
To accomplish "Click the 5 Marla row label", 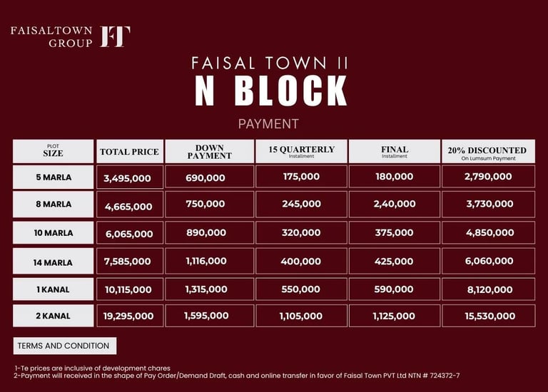I will [53, 177].
